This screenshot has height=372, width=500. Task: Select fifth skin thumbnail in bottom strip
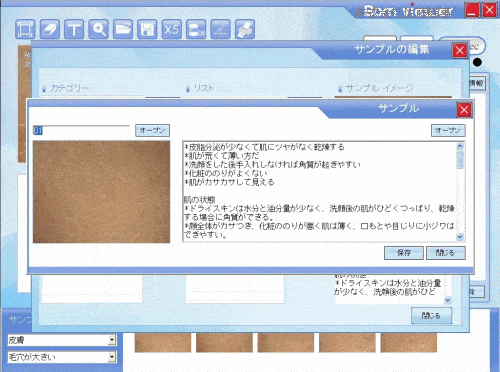[x=409, y=342]
